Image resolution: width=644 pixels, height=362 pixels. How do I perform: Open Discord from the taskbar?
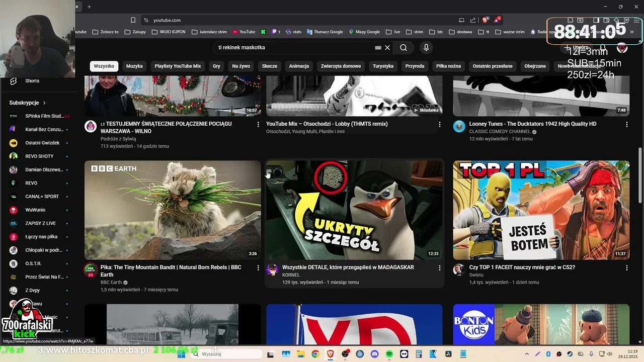374,354
